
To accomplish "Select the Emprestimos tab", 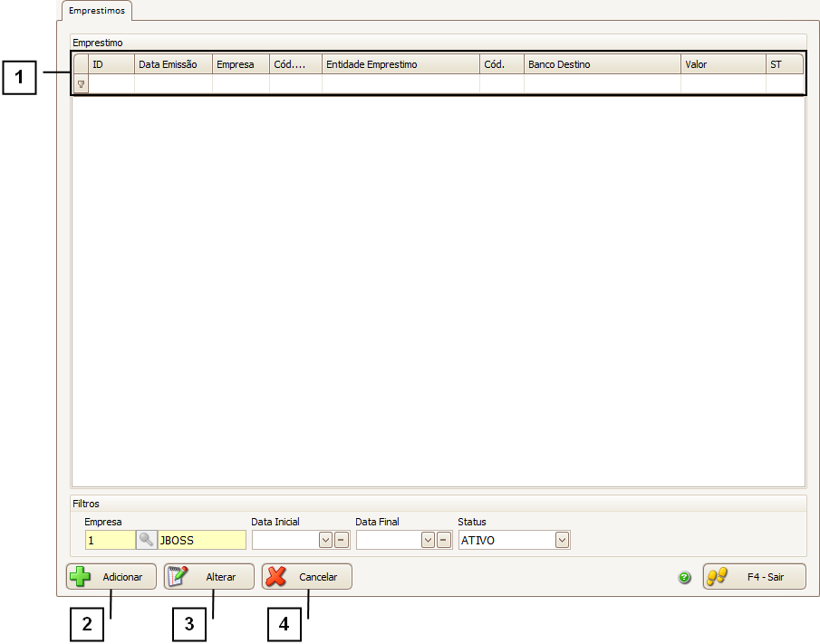I will tap(98, 11).
